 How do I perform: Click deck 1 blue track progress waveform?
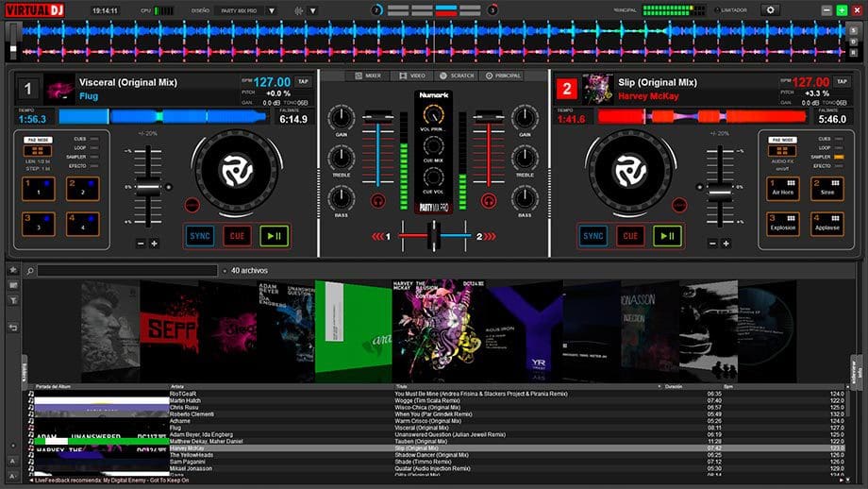click(x=162, y=117)
